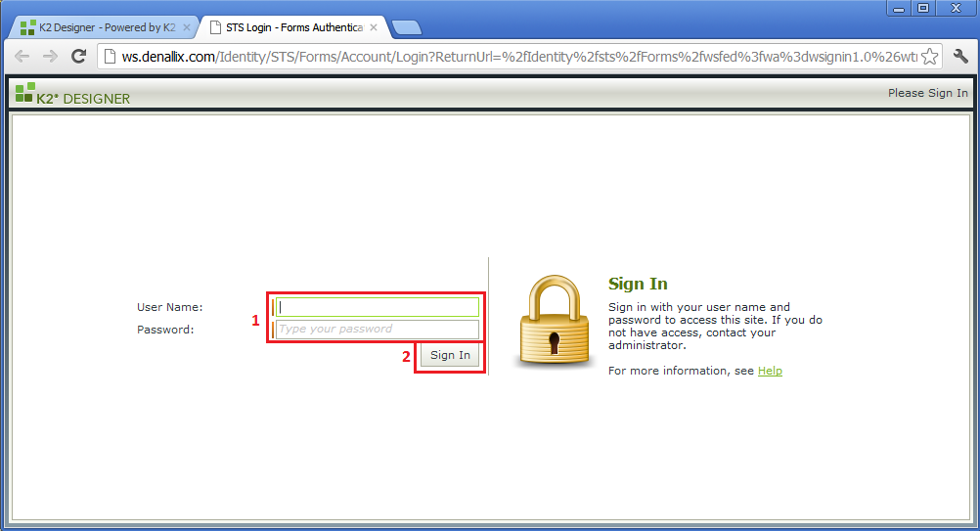Open a new browser tab
Viewport: 980px width, 531px height.
click(406, 27)
